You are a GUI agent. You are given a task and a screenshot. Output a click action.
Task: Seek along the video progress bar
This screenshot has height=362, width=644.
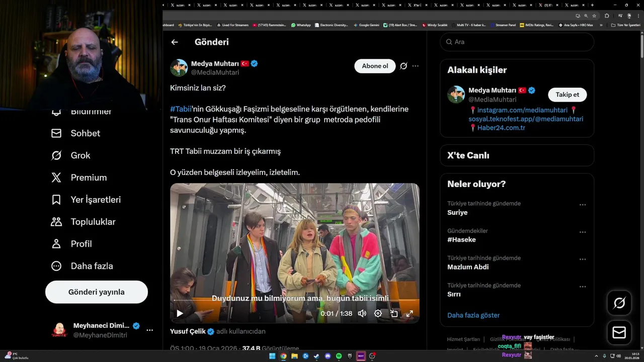pos(294,301)
